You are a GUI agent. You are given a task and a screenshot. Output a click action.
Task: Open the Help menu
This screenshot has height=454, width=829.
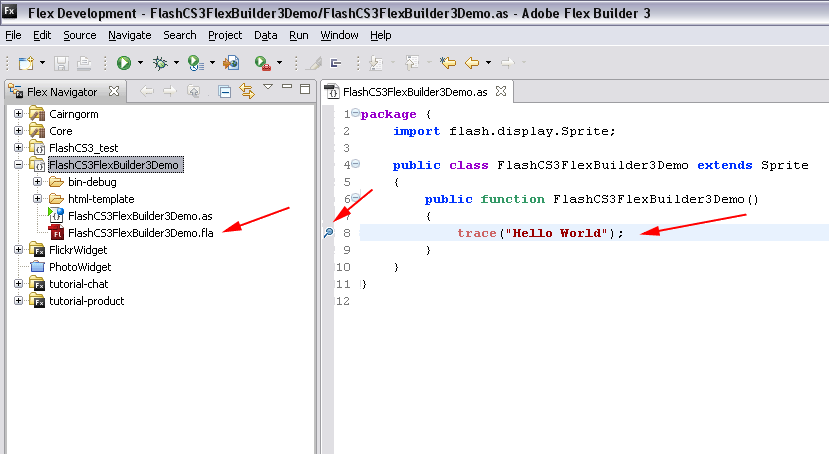tap(381, 35)
